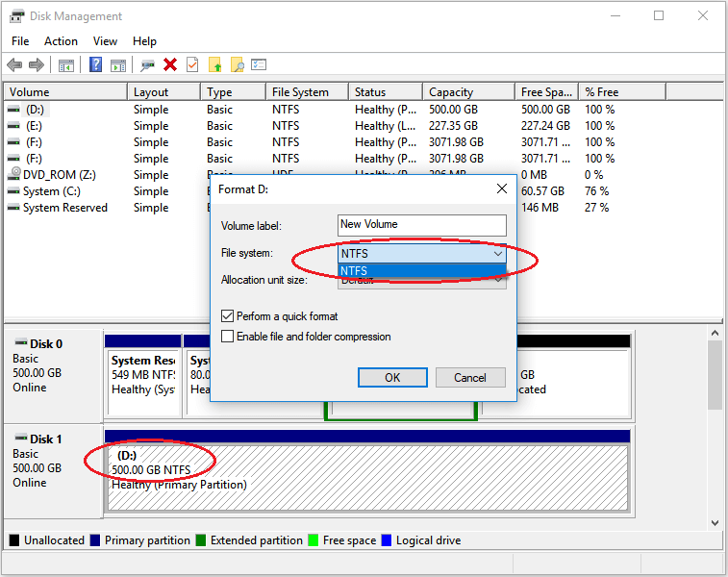The width and height of the screenshot is (728, 577).
Task: Click the Unallocated black legend swatch
Action: pos(14,540)
